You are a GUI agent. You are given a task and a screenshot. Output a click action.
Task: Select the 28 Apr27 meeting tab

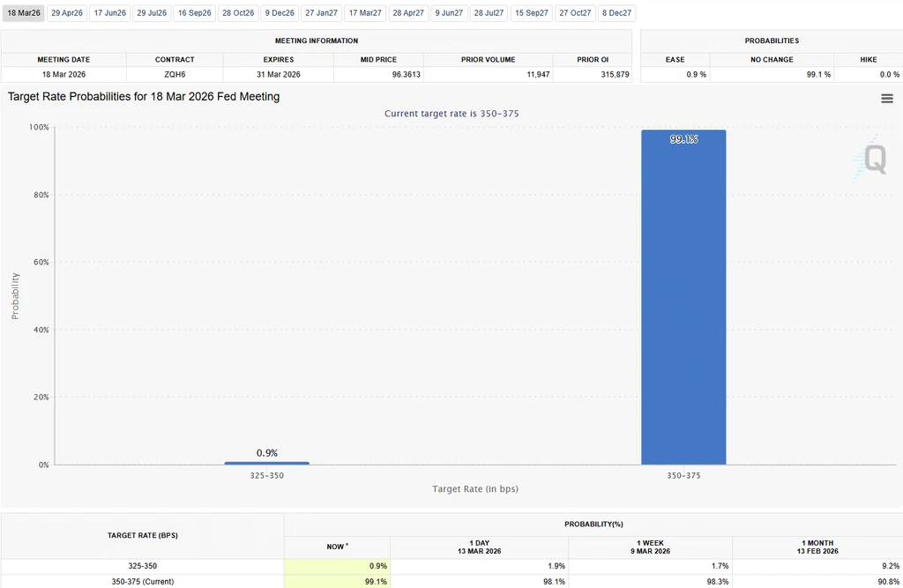[408, 12]
